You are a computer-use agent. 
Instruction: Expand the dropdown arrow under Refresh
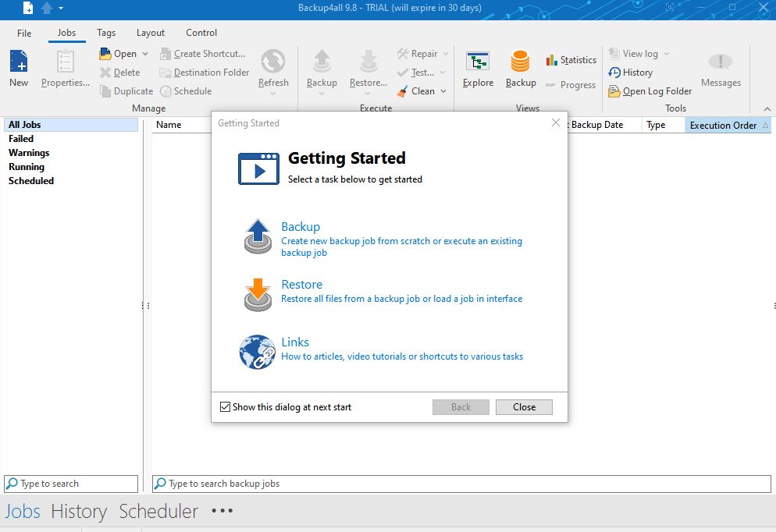273,94
